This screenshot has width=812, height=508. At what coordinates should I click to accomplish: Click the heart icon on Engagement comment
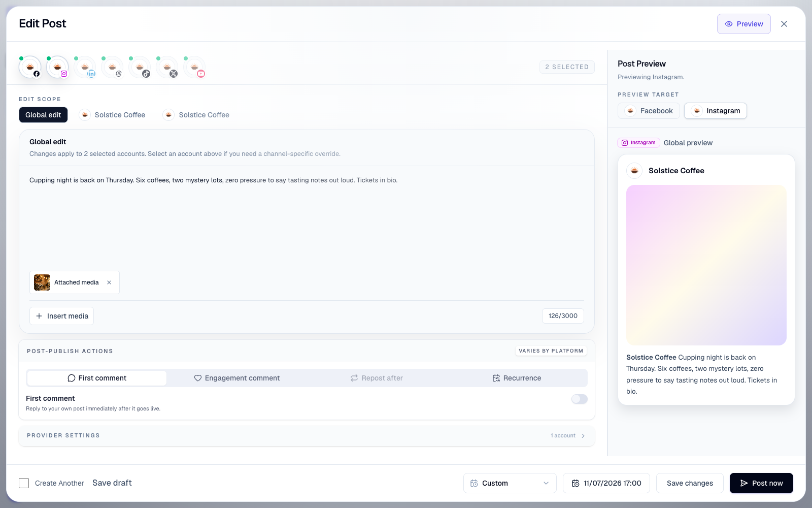(198, 378)
